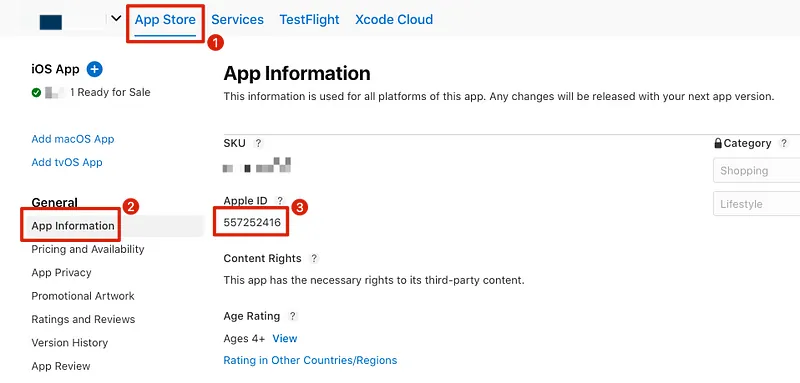Open Version History section
Viewport: 800px width, 383px height.
(69, 343)
